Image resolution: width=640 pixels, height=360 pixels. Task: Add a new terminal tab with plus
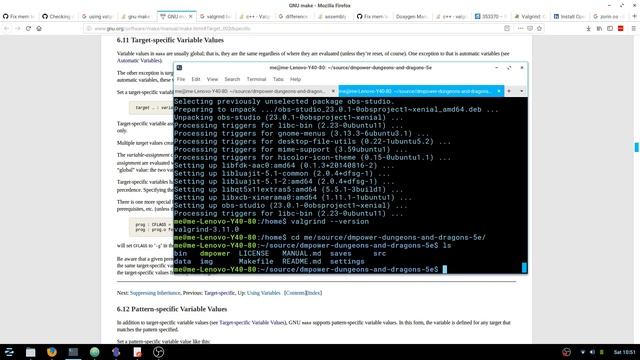pos(509,91)
